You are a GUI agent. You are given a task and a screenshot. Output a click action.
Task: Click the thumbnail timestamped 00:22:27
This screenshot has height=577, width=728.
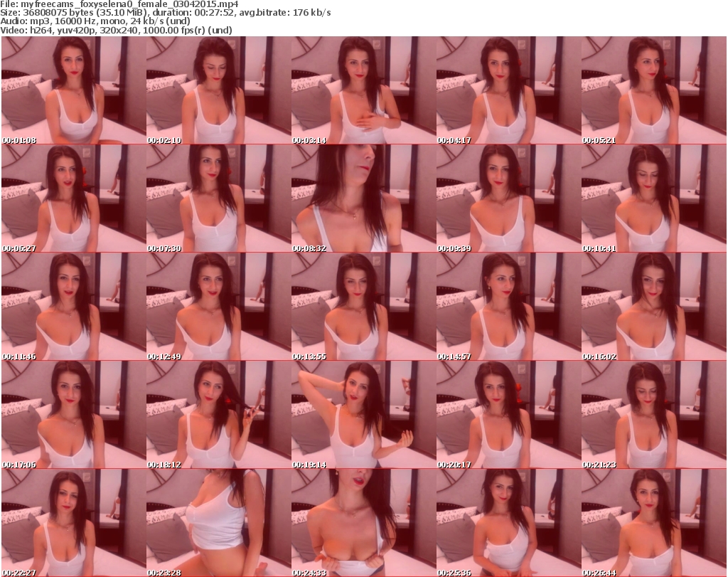[74, 523]
